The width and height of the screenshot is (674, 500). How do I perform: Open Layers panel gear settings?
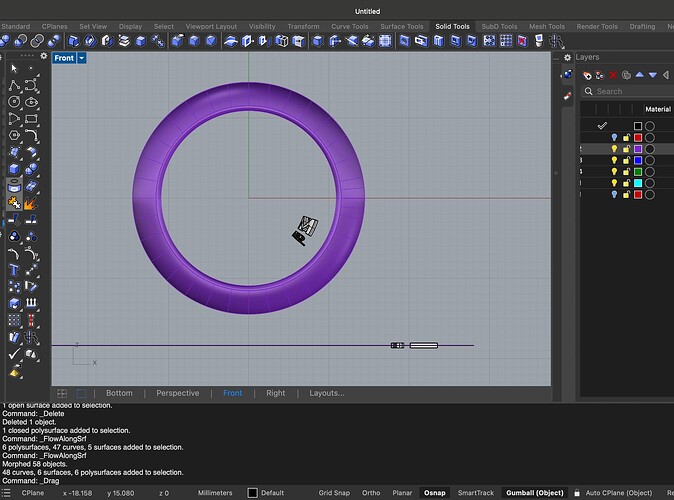pyautogui.click(x=567, y=57)
